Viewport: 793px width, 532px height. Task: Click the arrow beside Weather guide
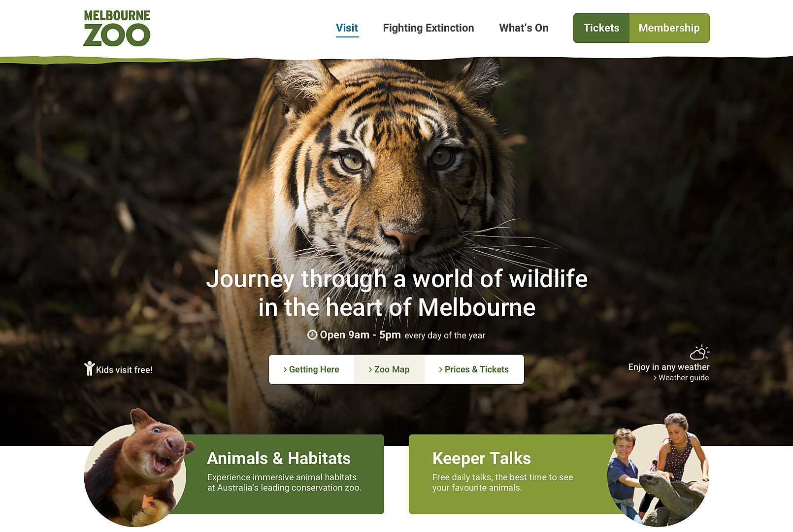[655, 378]
